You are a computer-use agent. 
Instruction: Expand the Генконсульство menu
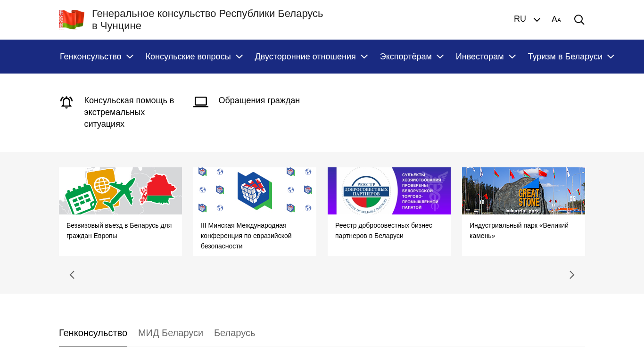point(97,57)
